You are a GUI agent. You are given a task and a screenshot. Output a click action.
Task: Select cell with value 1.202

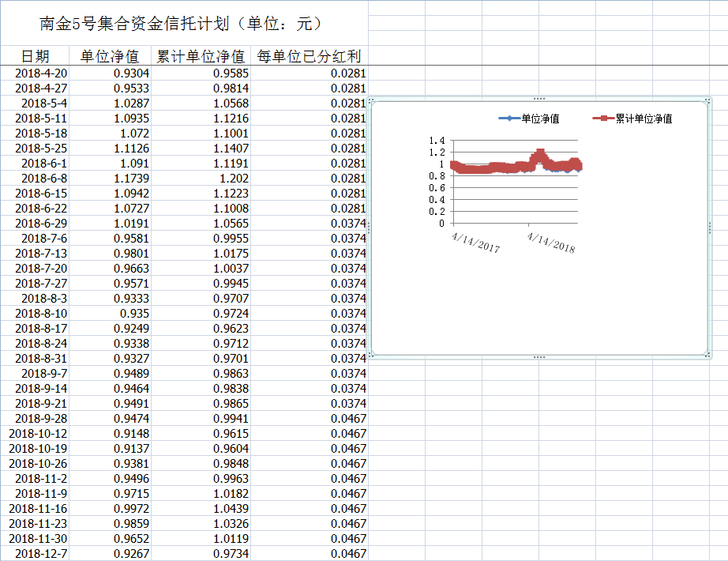201,178
